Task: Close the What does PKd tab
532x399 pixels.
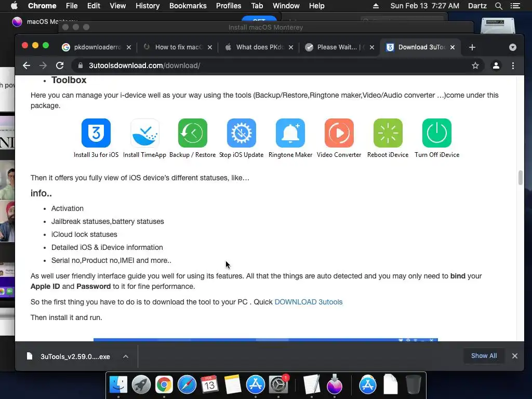Action: tap(291, 47)
